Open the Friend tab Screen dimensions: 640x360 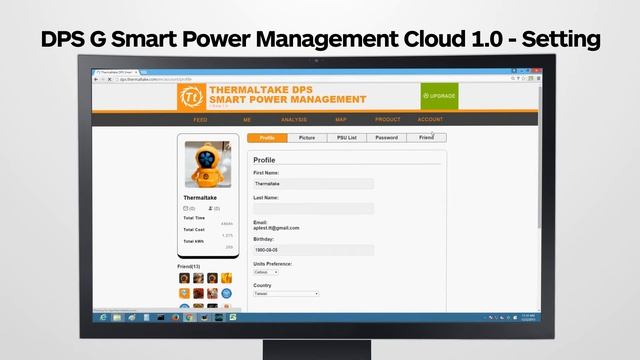pos(426,138)
